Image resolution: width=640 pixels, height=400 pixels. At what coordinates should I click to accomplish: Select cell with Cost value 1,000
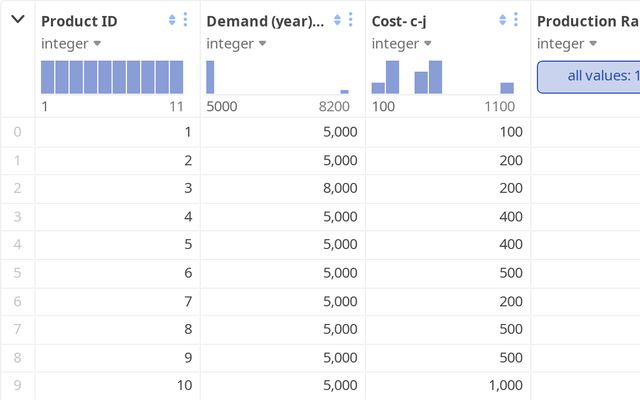449,385
